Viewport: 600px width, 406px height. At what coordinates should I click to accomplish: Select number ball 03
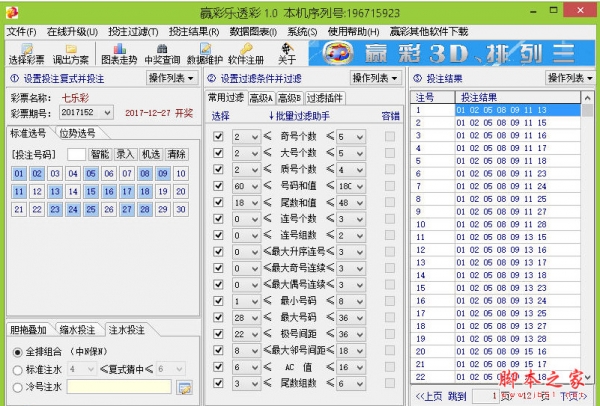click(55, 174)
